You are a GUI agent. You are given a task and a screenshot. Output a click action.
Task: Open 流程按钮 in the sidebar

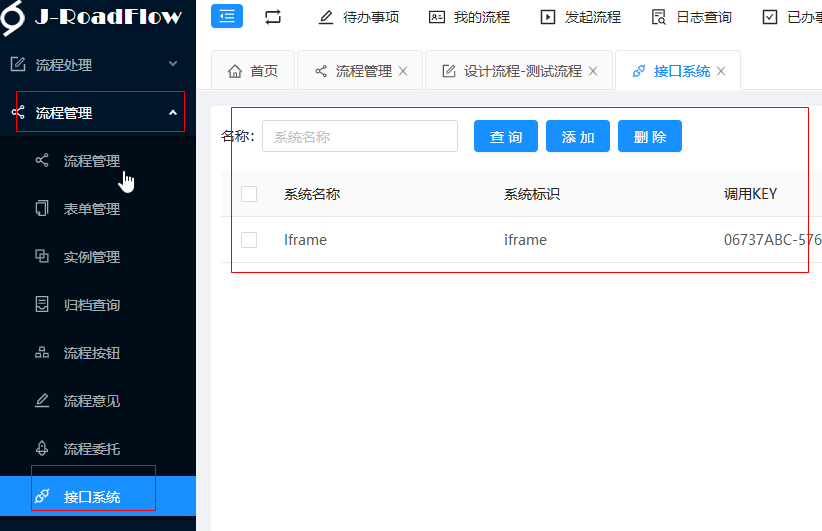91,353
